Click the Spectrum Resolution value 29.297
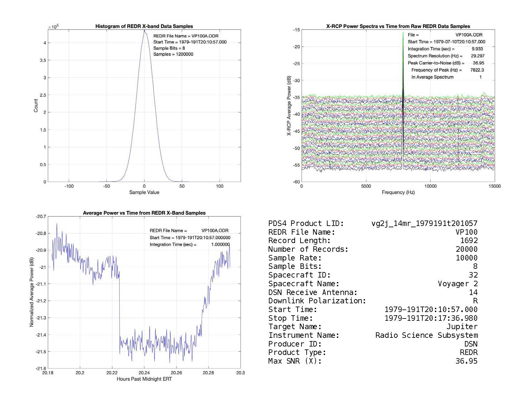This screenshot has width=532, height=411. [478, 56]
